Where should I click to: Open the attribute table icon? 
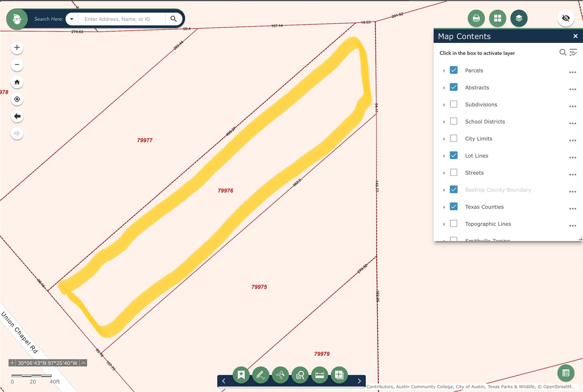[566, 373]
